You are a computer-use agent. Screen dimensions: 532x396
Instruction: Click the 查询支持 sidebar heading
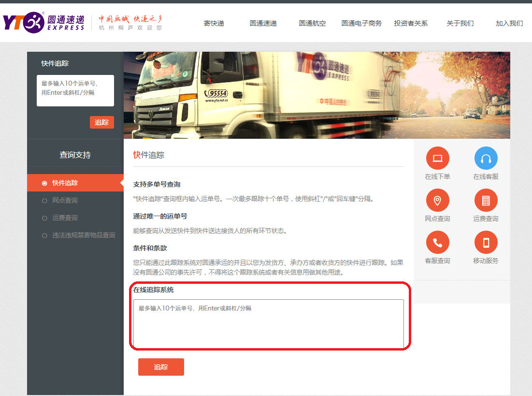coord(75,155)
